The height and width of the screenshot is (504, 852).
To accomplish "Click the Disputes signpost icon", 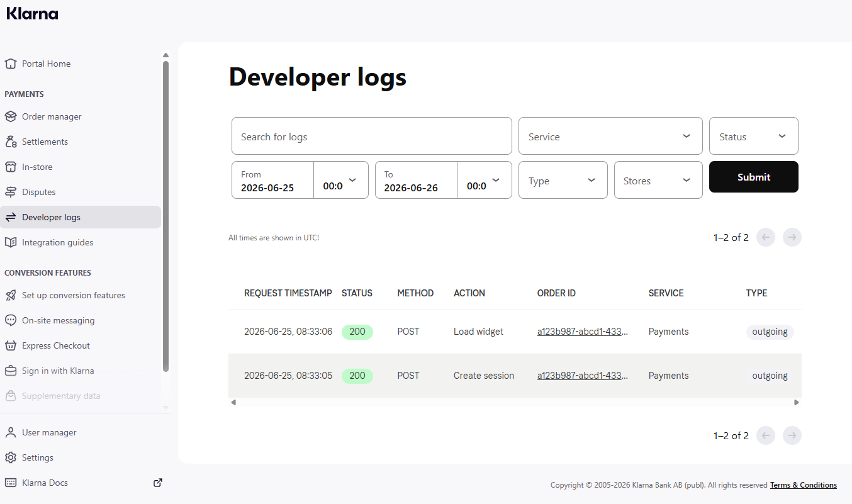I will [x=10, y=192].
